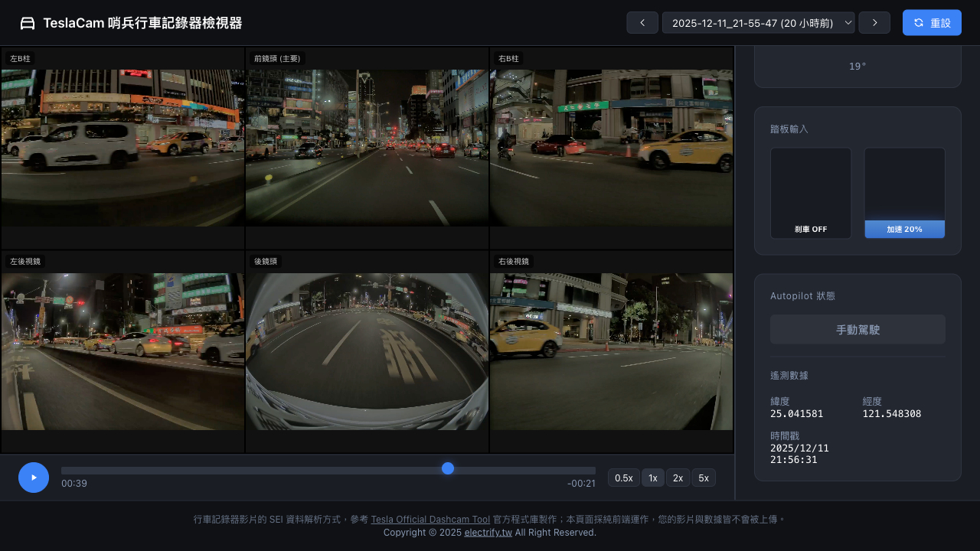This screenshot has height=551, width=980.
Task: Choose 5x playback speed
Action: 703,478
